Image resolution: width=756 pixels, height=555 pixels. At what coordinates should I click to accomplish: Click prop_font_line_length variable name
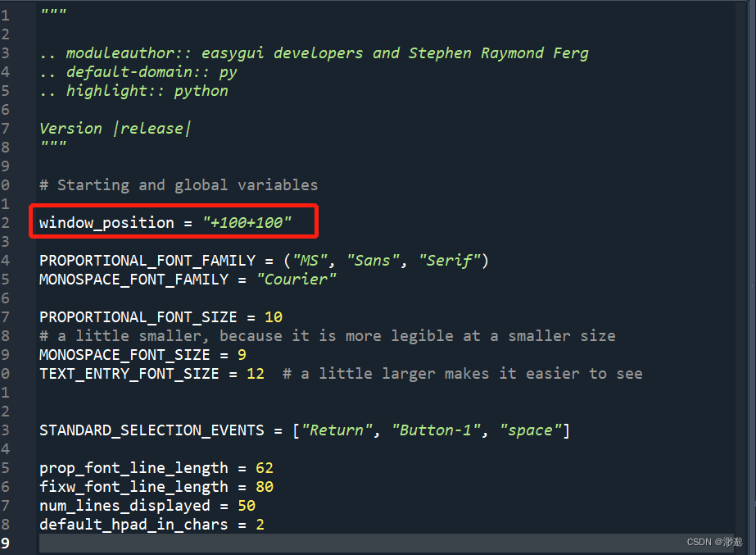pyautogui.click(x=134, y=468)
